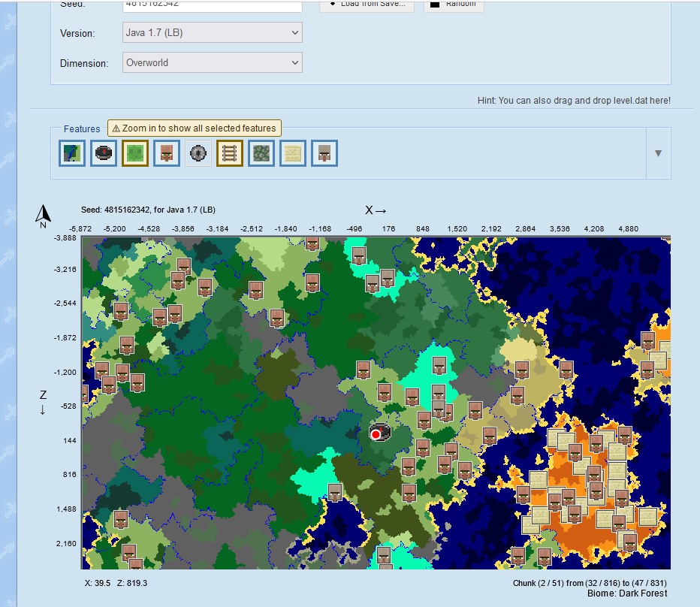The image size is (700, 607).
Task: Open the Dimension dropdown showing Overworld
Action: [x=213, y=62]
